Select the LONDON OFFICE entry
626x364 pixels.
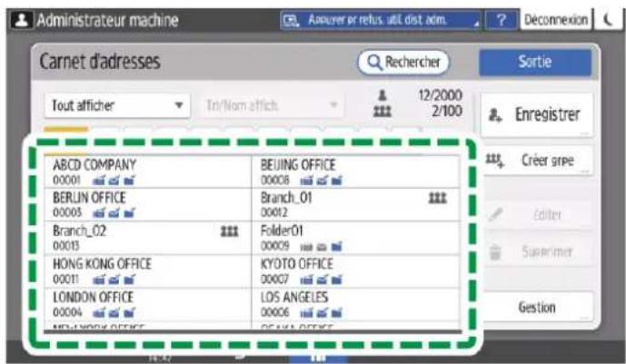point(148,304)
